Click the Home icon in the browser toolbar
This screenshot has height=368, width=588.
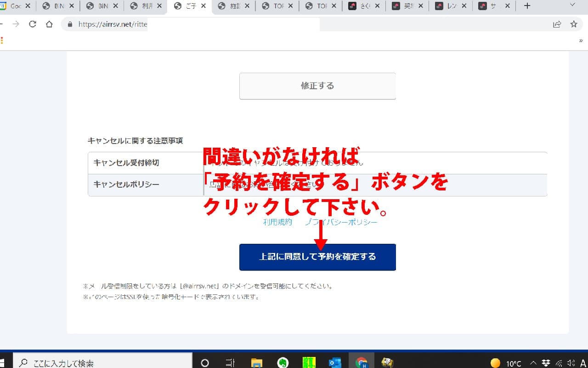point(49,24)
